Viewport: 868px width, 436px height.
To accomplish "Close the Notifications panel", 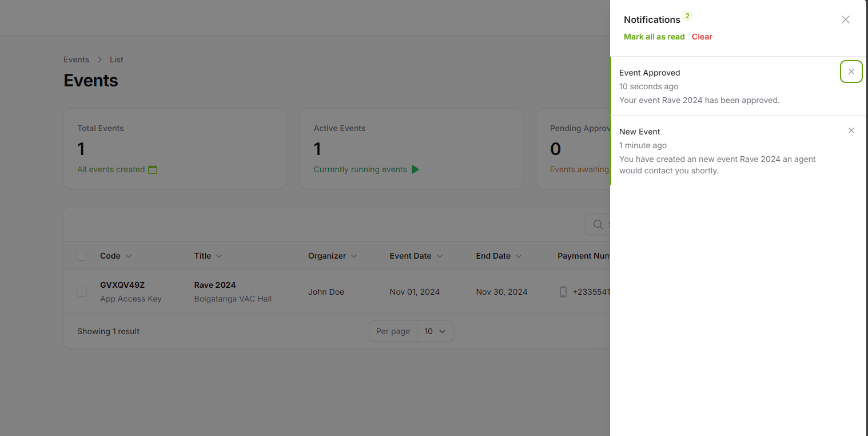I will coord(846,19).
